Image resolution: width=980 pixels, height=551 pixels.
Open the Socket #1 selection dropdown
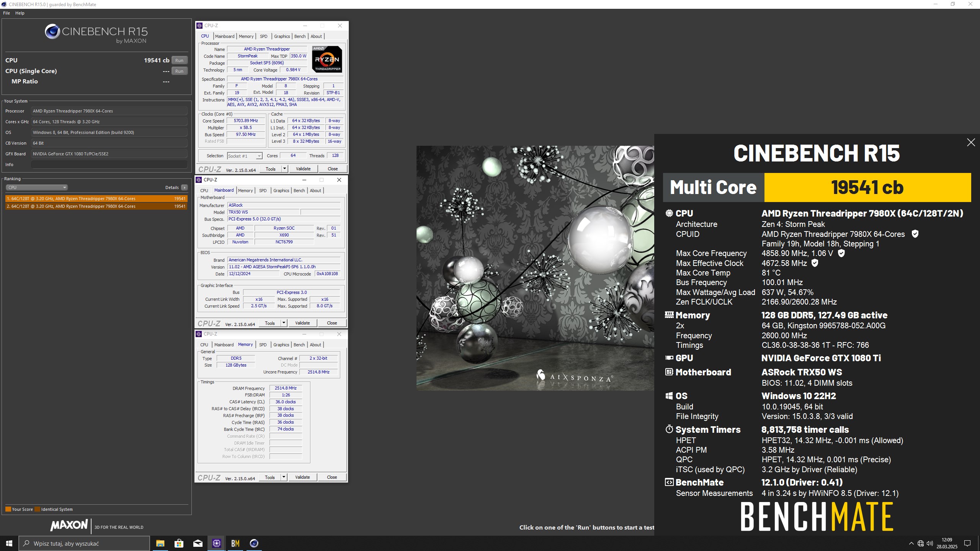(245, 156)
